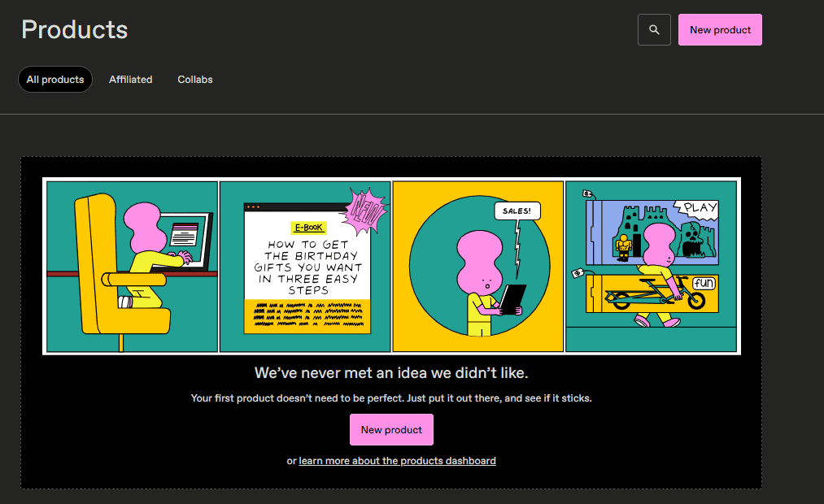Click the black tablet held by the character

(x=512, y=298)
